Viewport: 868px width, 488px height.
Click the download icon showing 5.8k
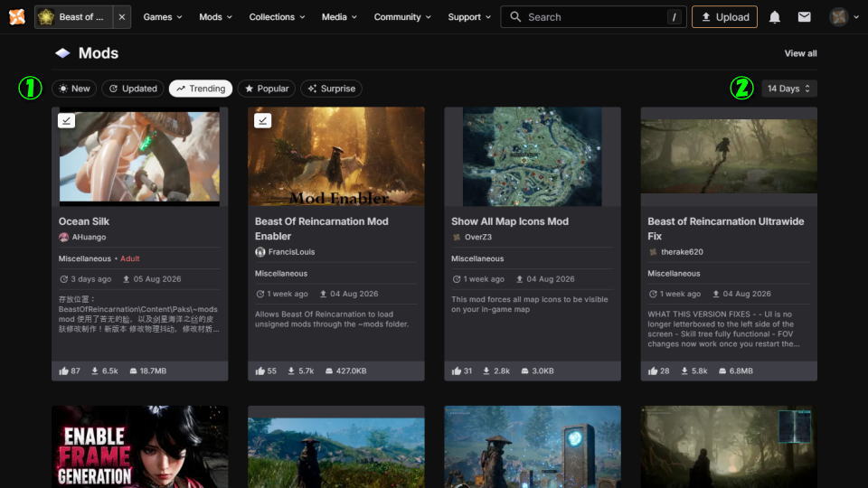pos(684,371)
